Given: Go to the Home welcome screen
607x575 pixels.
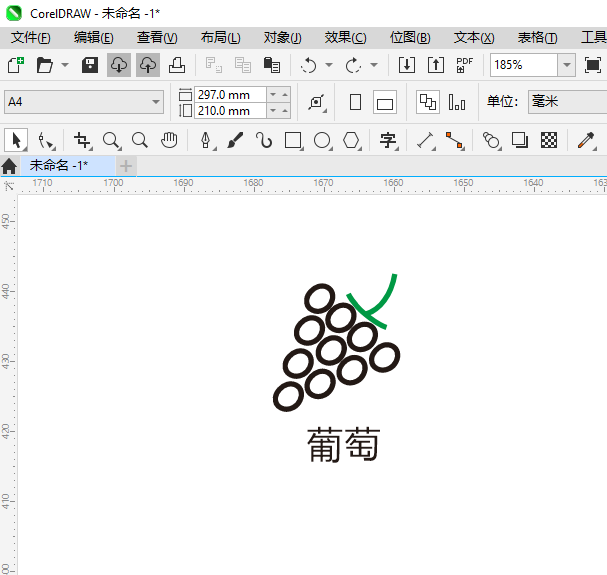Looking at the screenshot, I should coord(9,166).
